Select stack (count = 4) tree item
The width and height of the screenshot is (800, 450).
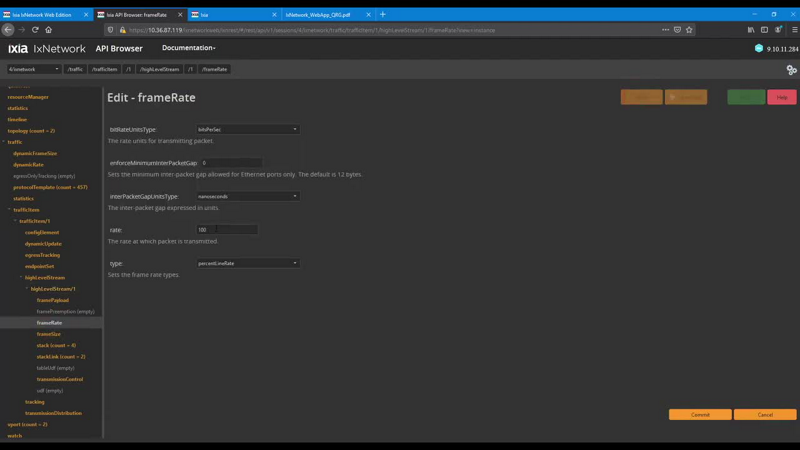click(56, 345)
